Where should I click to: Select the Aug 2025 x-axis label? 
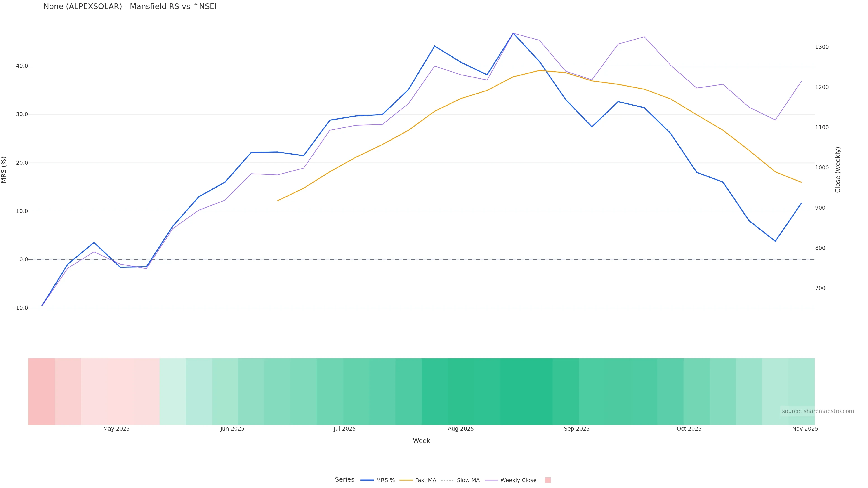click(461, 429)
